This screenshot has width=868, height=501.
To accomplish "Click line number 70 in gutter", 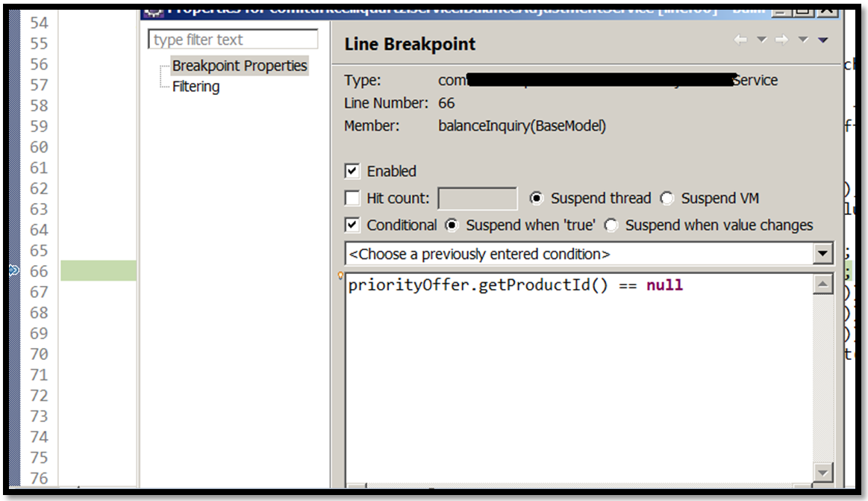I will [39, 355].
